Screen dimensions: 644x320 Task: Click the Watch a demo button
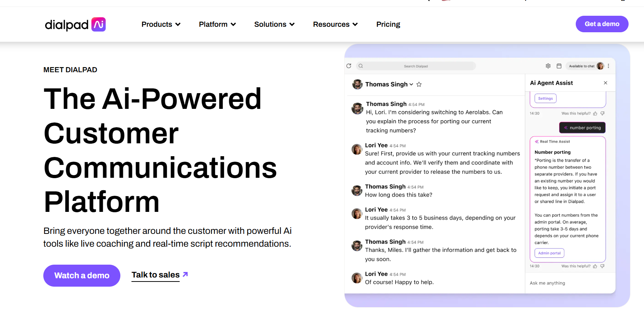[82, 276]
